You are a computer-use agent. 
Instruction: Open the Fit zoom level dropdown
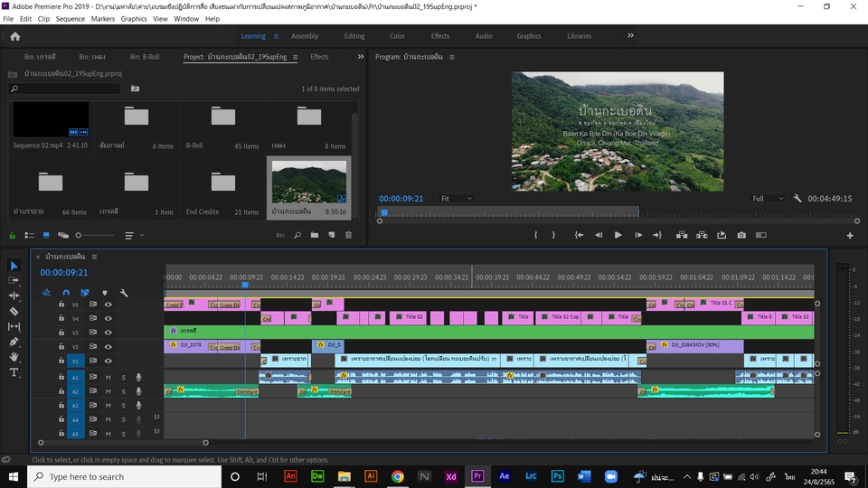[x=456, y=198]
